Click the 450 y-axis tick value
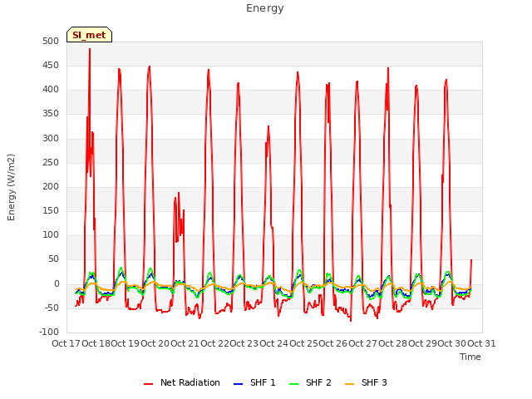Viewport: 532px width, 399px height. click(51, 65)
